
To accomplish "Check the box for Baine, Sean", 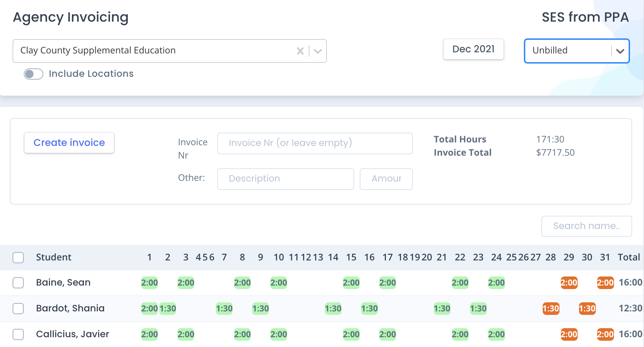I will pos(18,283).
